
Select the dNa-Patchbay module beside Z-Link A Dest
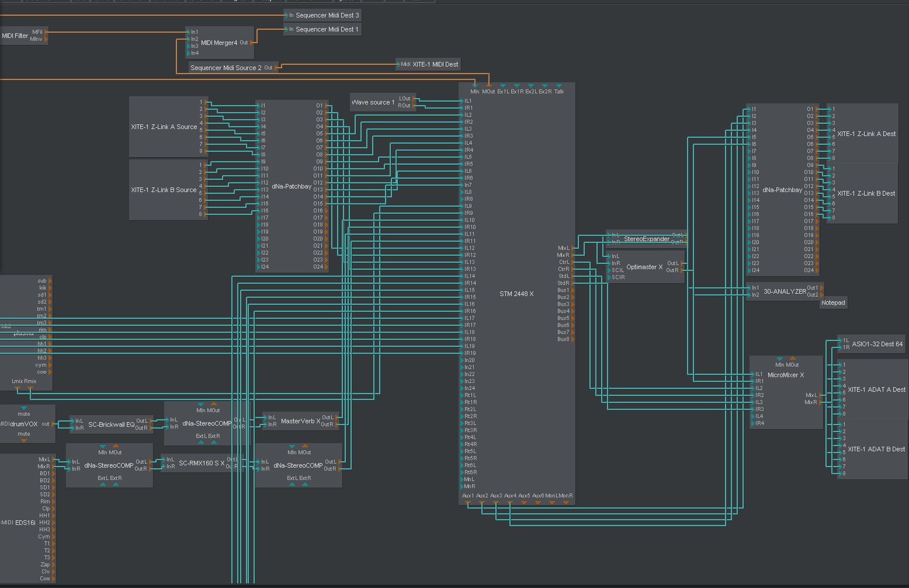[782, 190]
